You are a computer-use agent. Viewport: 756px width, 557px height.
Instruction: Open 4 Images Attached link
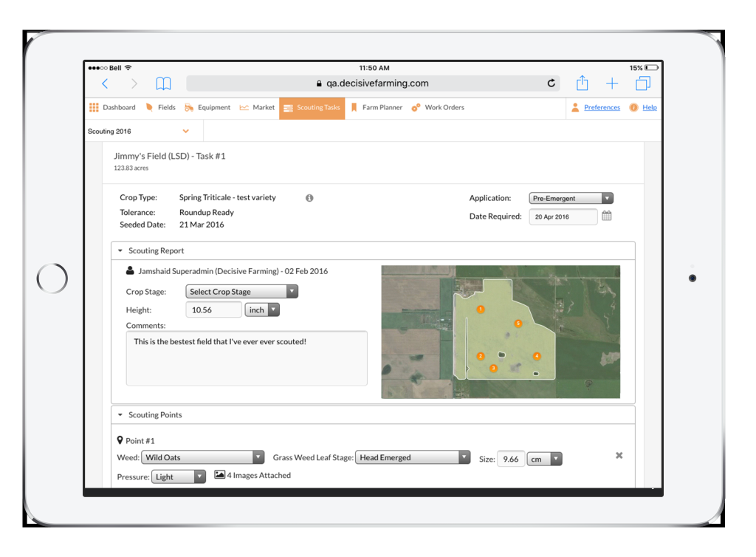coord(259,475)
